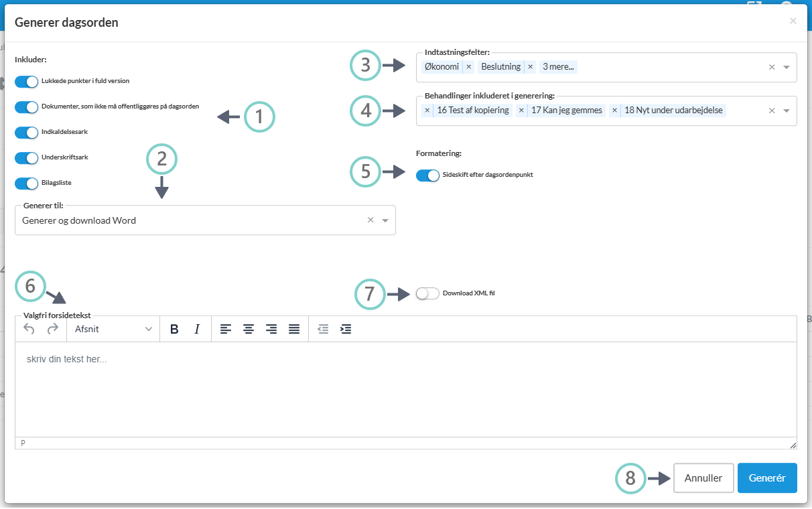Decrease indent in editor toolbar

pos(323,329)
